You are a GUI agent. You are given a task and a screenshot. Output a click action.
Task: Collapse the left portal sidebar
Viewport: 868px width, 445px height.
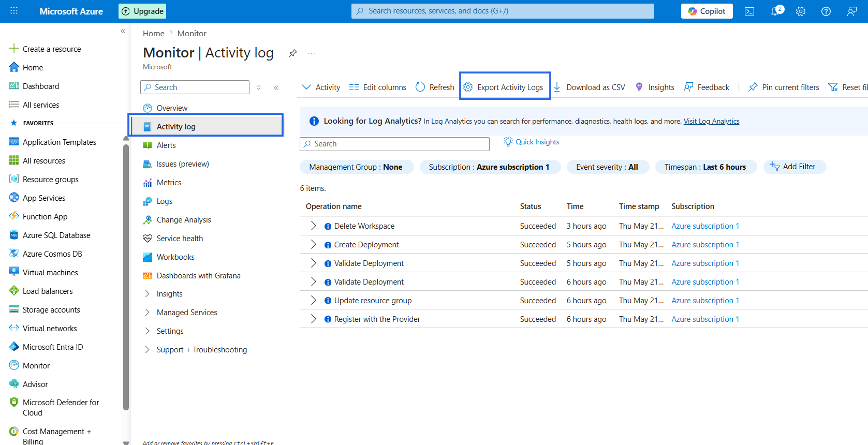(x=123, y=31)
